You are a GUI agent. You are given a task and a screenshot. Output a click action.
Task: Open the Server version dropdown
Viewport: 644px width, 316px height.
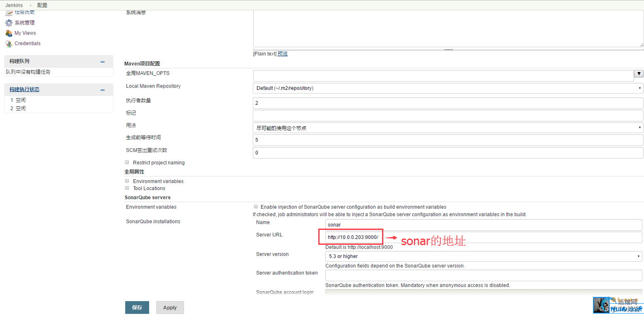click(484, 256)
